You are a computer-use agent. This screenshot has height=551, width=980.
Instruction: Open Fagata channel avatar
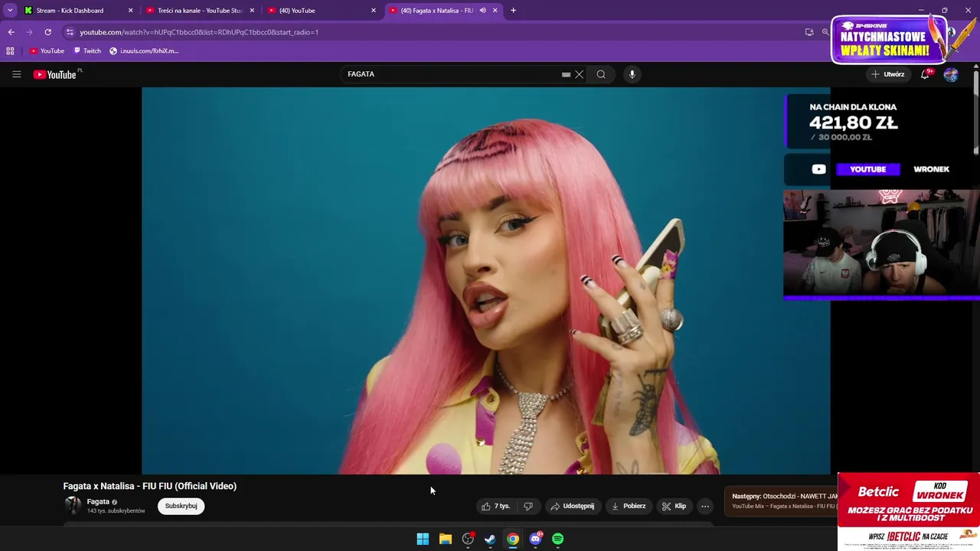click(73, 506)
